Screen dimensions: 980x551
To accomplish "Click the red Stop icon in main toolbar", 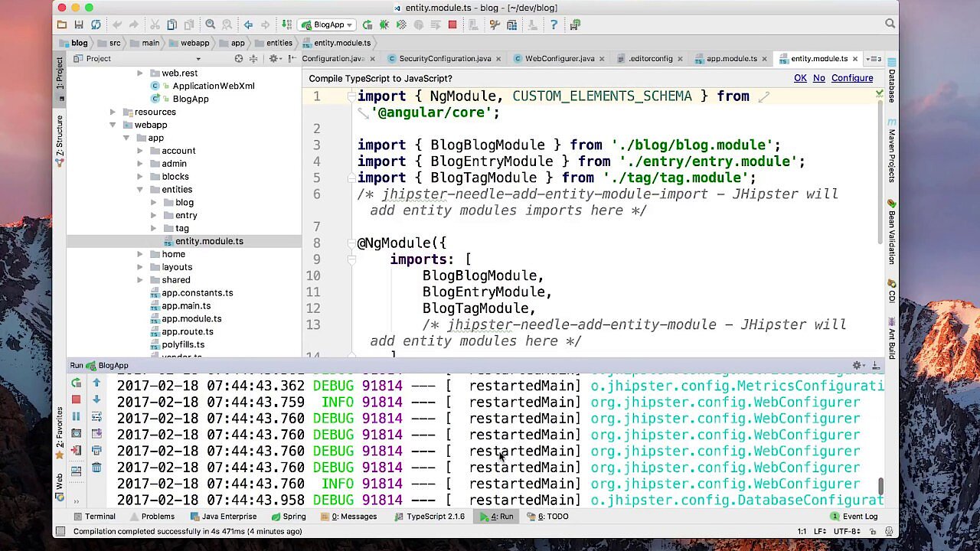I will click(452, 24).
